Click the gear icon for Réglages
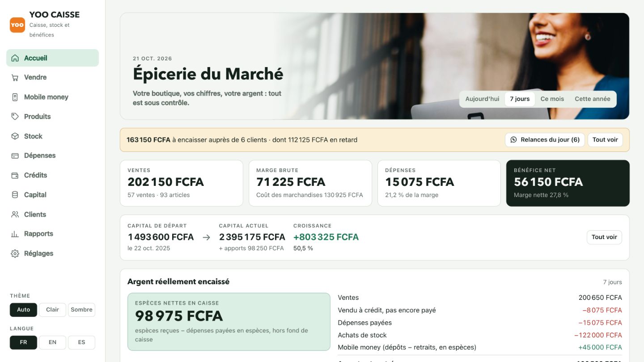The width and height of the screenshot is (644, 362). coord(15,253)
